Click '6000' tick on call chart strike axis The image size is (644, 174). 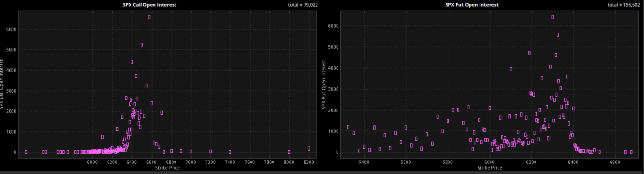pos(92,163)
